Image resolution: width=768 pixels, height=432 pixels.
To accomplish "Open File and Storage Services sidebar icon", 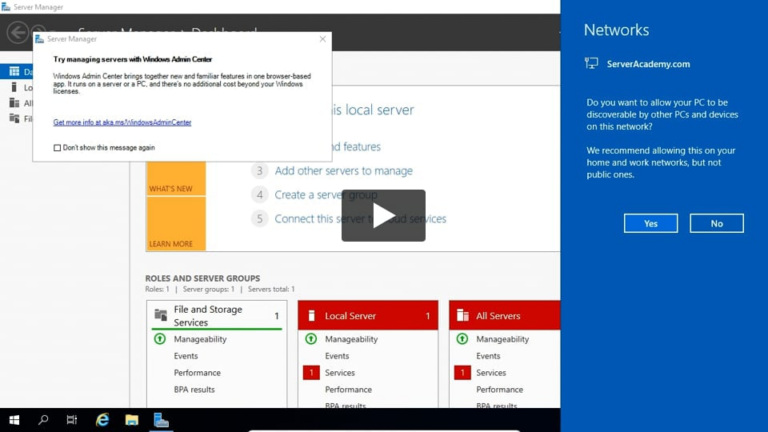I will coord(14,118).
